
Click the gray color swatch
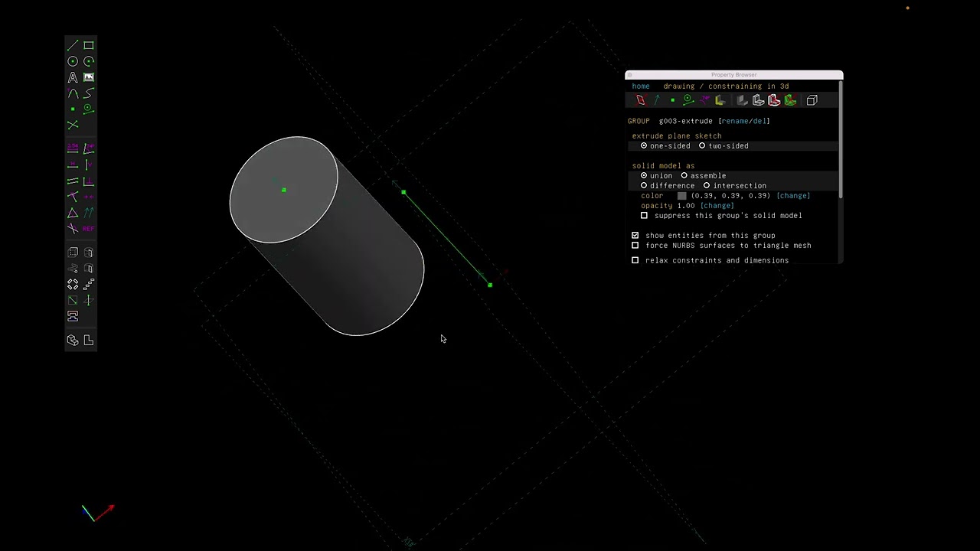[681, 195]
